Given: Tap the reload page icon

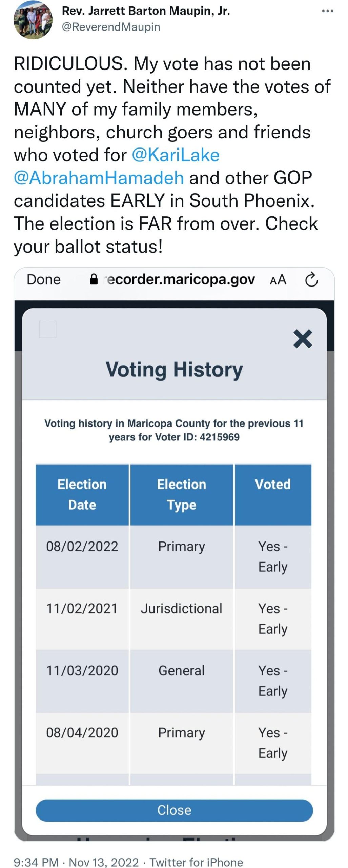Looking at the screenshot, I should (x=311, y=280).
